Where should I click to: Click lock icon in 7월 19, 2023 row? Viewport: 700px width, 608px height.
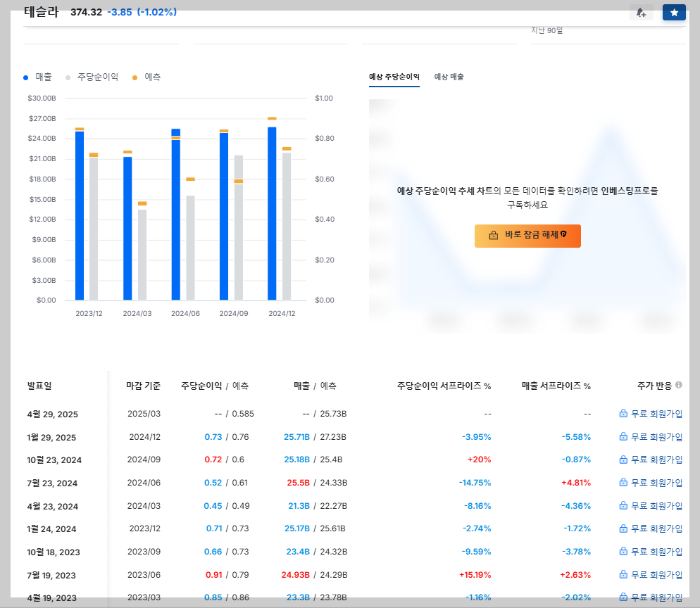point(623,574)
